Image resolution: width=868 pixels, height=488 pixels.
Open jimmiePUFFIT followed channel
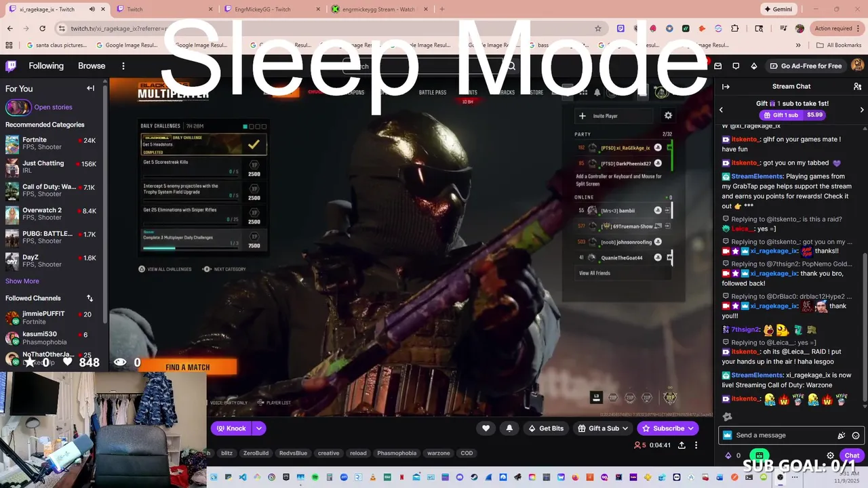(x=51, y=318)
